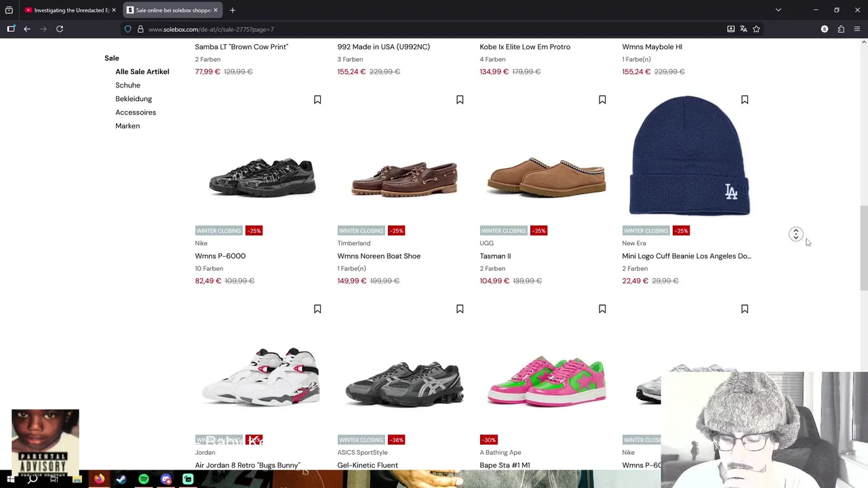Select the Schuhe sale category
Viewport: 868px width, 488px height.
pos(127,85)
